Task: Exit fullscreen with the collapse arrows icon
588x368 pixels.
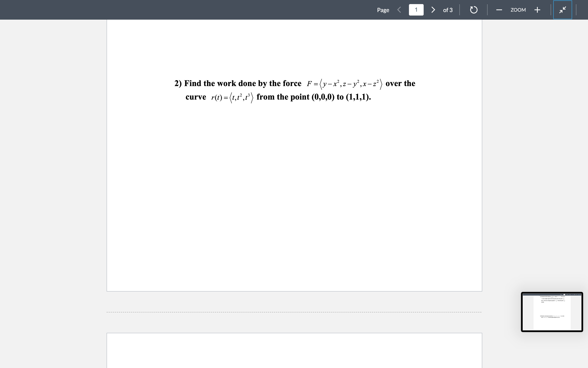Action: [562, 10]
